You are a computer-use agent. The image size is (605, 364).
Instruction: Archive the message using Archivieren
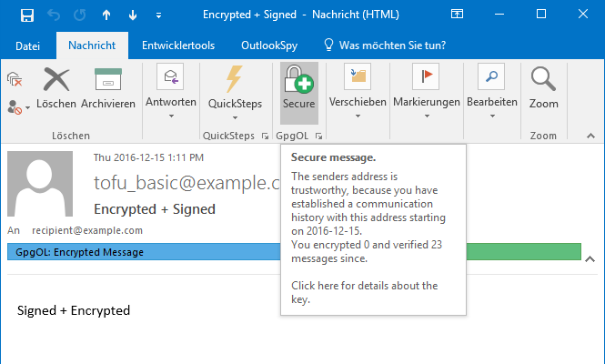[108, 88]
